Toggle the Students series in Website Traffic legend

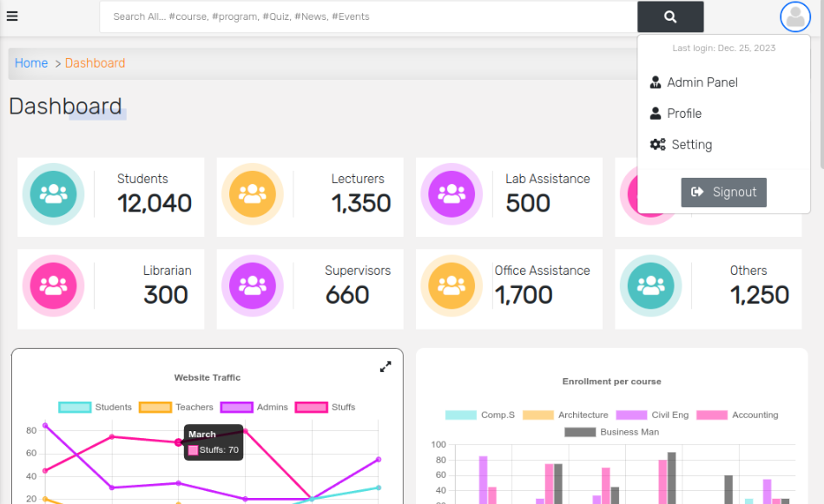73,407
